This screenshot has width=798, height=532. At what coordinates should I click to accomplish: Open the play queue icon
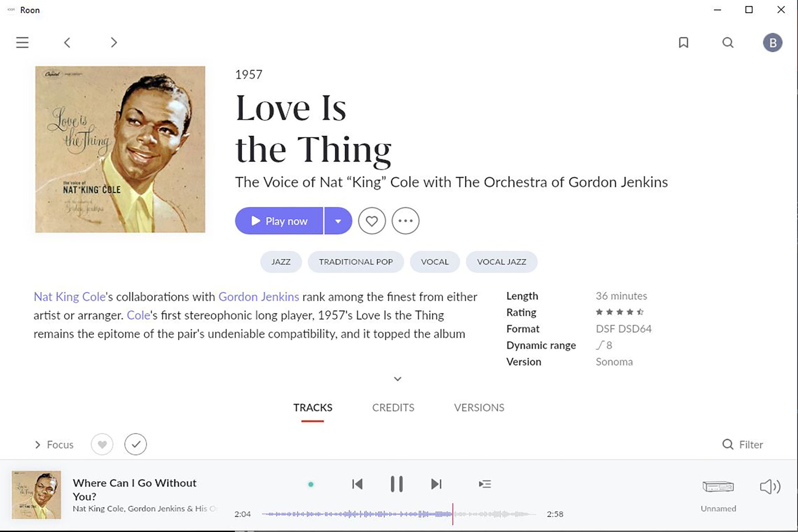(x=485, y=484)
